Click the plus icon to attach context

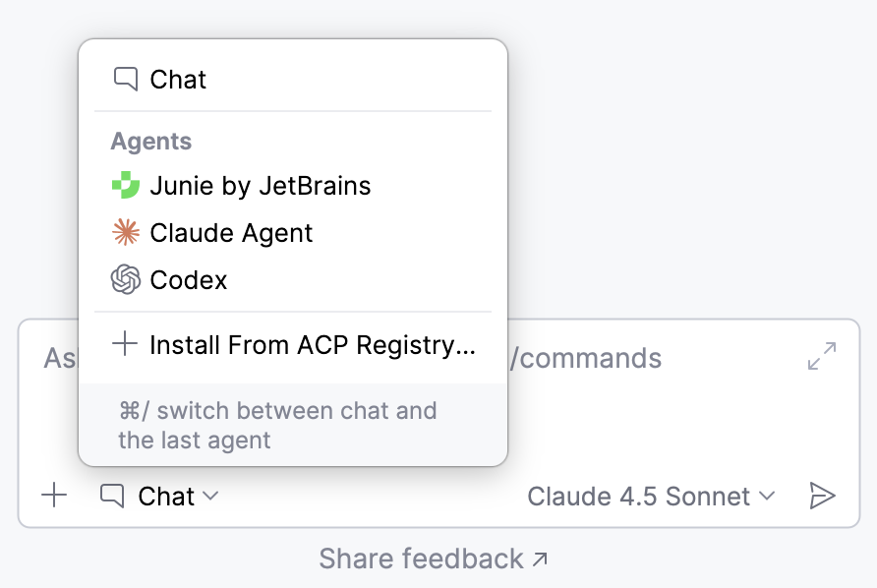54,497
